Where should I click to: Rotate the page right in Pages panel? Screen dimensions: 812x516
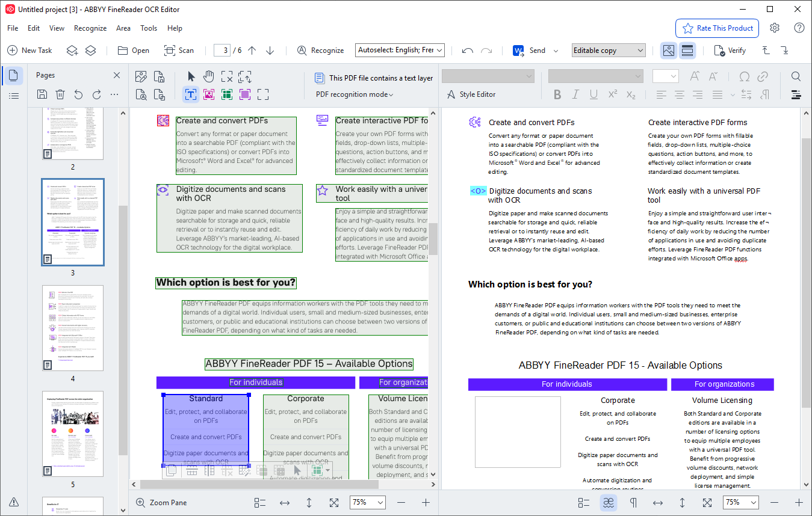[x=96, y=94]
